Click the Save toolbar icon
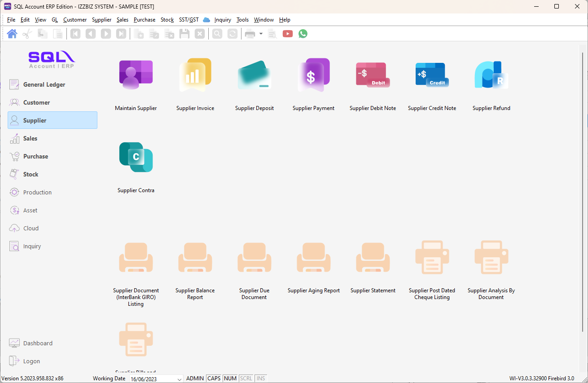Image resolution: width=588 pixels, height=383 pixels. tap(184, 34)
